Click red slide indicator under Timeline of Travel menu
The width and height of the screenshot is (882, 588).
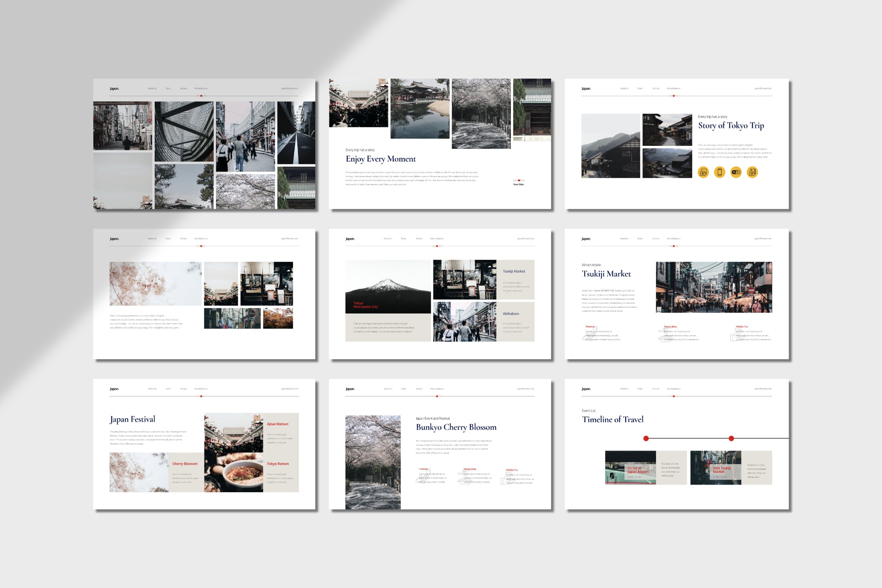674,396
